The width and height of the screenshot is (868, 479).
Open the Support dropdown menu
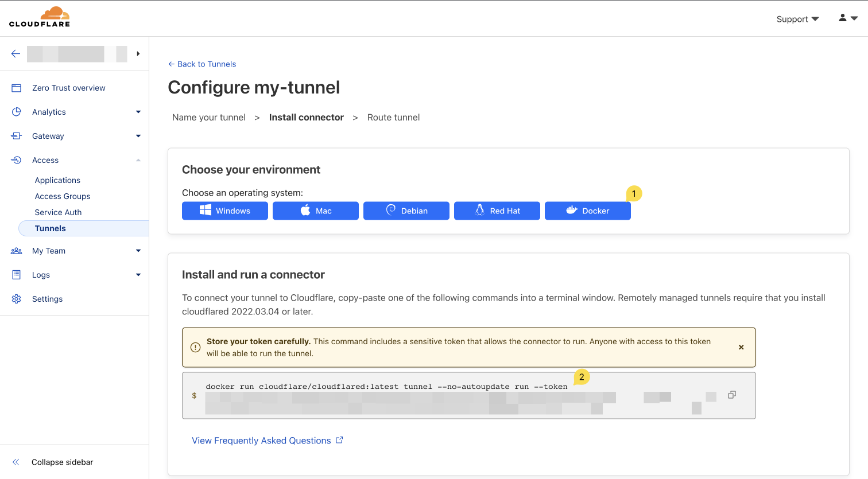click(x=797, y=19)
